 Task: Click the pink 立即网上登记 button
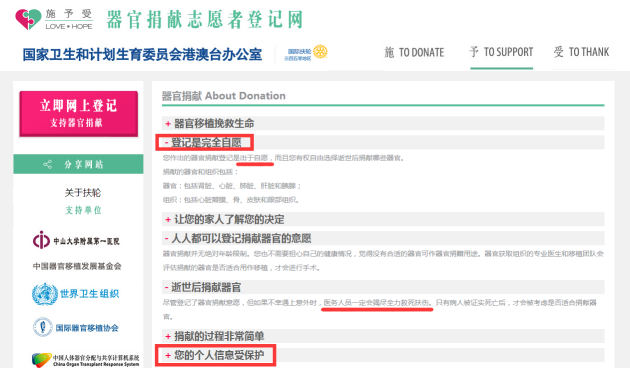point(79,114)
